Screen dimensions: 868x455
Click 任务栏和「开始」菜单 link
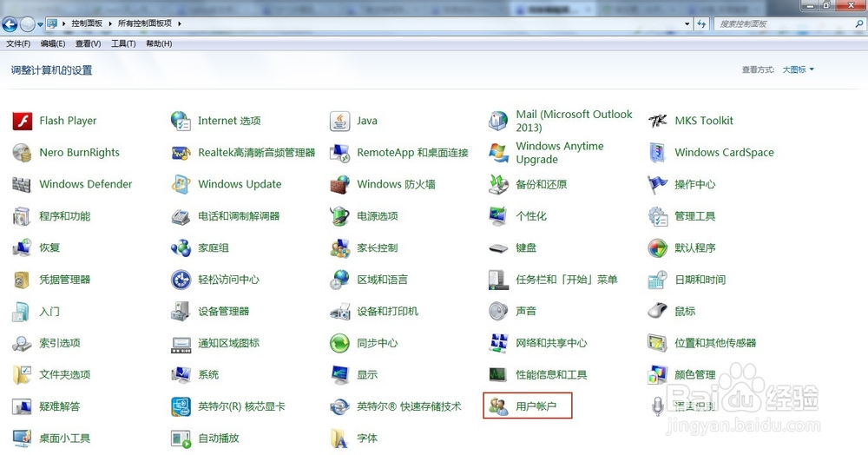click(566, 280)
